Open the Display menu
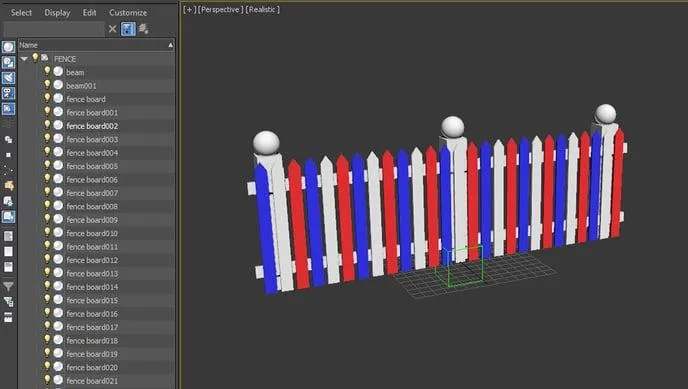Image resolution: width=688 pixels, height=389 pixels. tap(57, 13)
